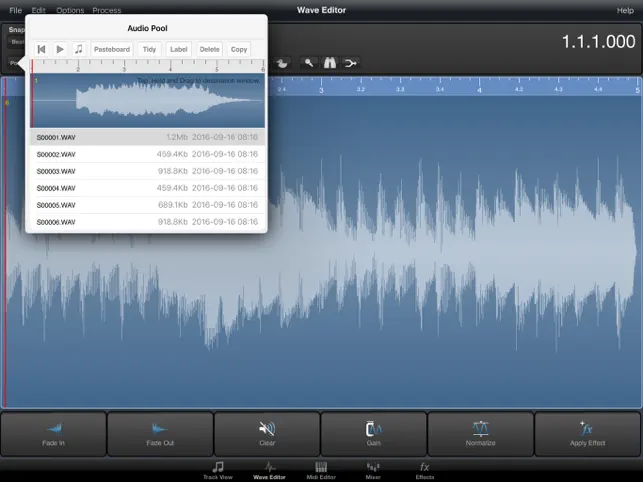Open the File menu
Viewport: 643px width, 482px height.
[x=16, y=10]
